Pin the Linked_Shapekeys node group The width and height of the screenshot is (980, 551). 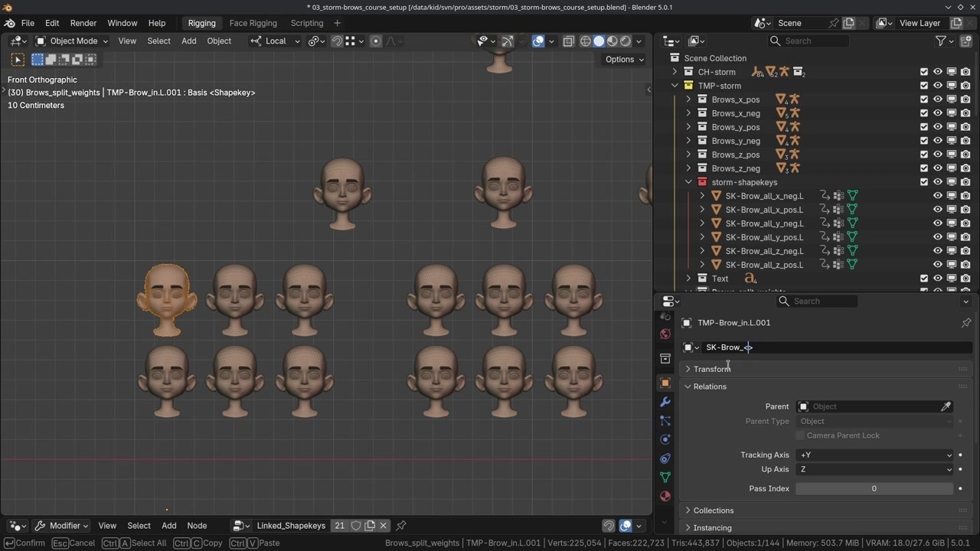pos(401,526)
